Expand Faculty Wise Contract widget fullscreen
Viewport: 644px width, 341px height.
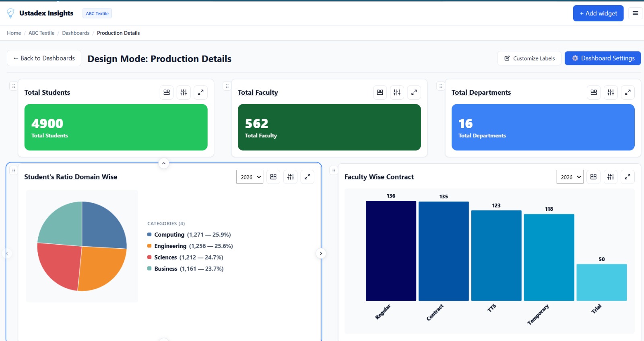point(627,177)
